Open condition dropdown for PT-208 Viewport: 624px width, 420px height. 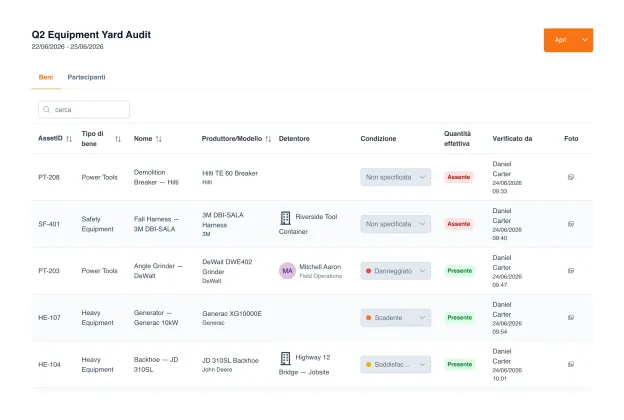(396, 177)
